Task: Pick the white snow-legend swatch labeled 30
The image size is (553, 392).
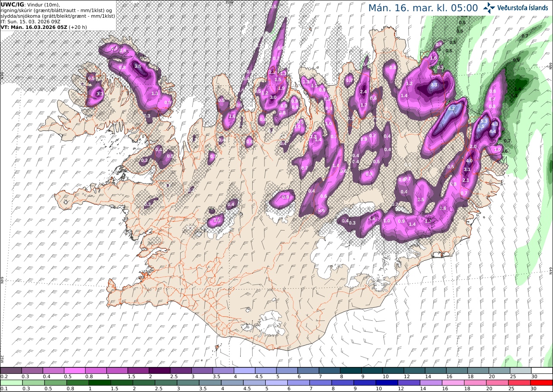Action: pos(542,370)
